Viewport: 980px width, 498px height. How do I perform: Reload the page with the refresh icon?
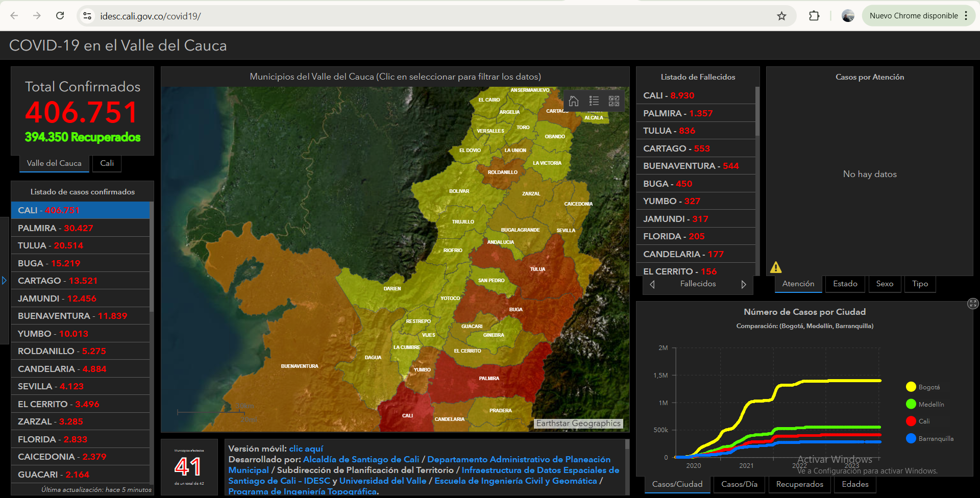tap(60, 16)
